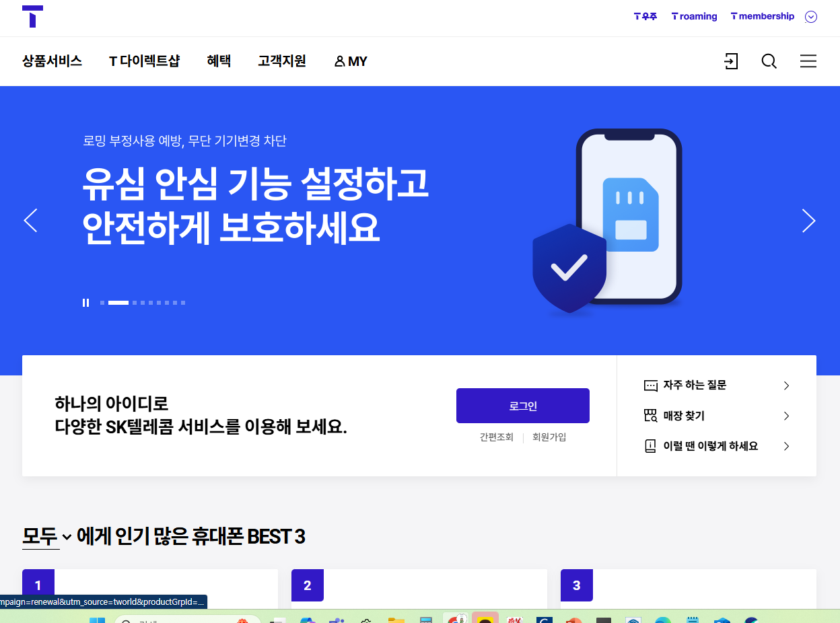Screen dimensions: 840x623
Task: Go to previous banner slide arrow
Action: (30, 221)
